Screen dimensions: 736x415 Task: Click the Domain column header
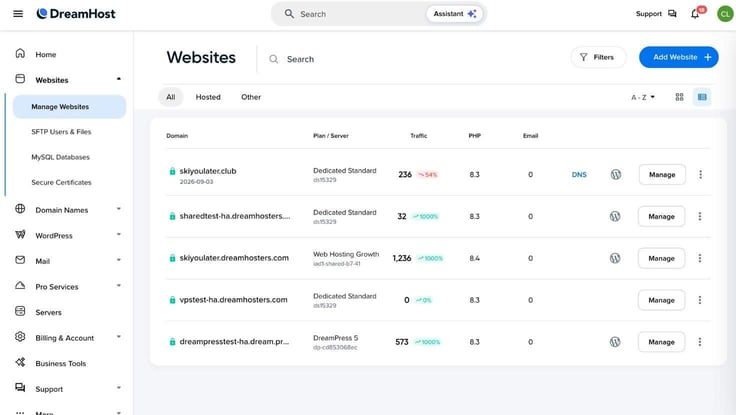click(x=177, y=136)
